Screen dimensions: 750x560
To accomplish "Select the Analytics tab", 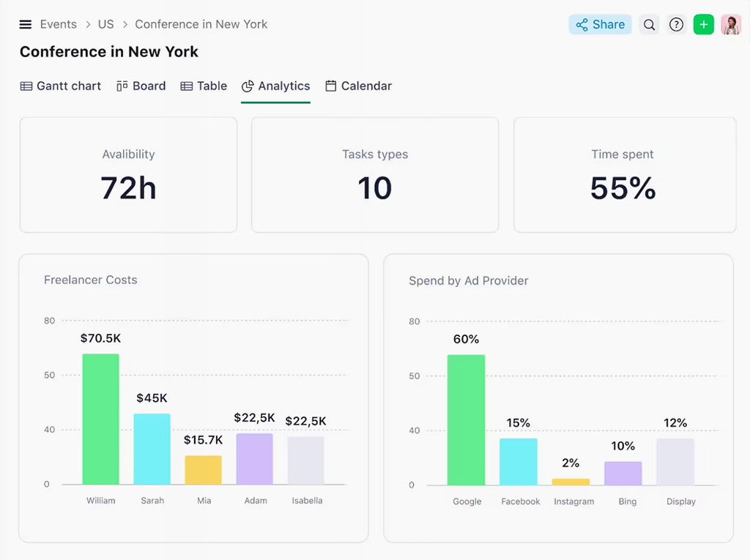I will 276,86.
